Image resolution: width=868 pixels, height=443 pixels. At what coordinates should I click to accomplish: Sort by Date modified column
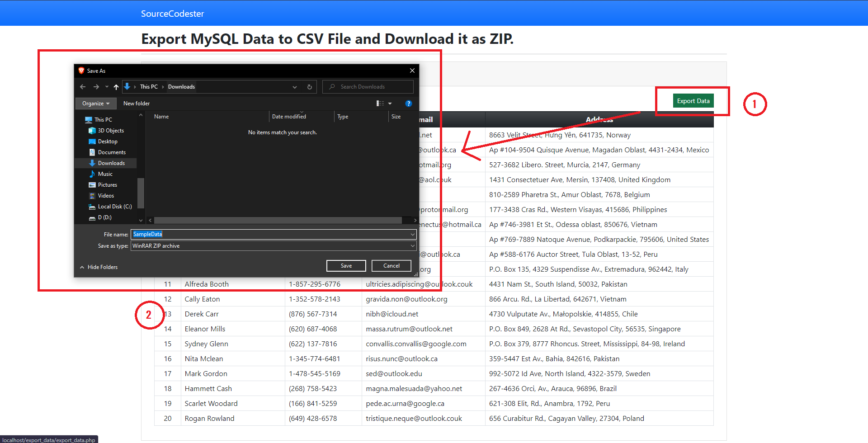289,117
